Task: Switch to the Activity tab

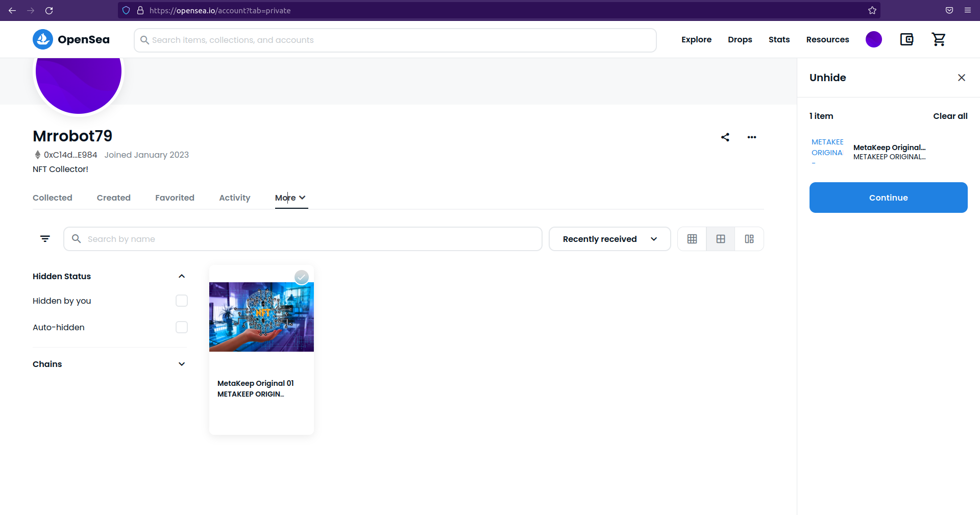Action: click(235, 198)
